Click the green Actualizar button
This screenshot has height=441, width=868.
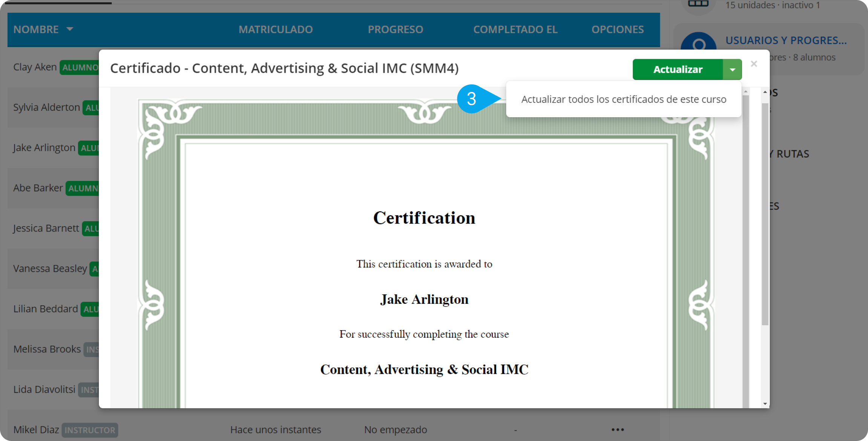coord(678,69)
